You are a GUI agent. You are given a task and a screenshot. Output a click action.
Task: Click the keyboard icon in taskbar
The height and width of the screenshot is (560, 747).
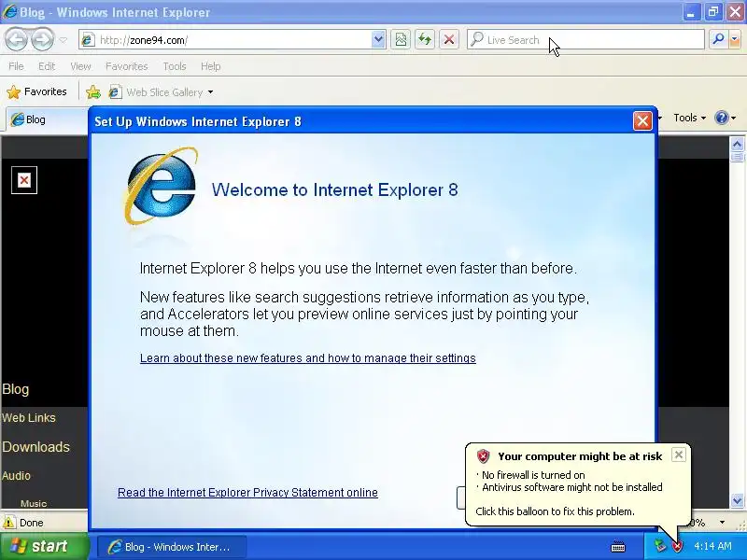pos(618,546)
